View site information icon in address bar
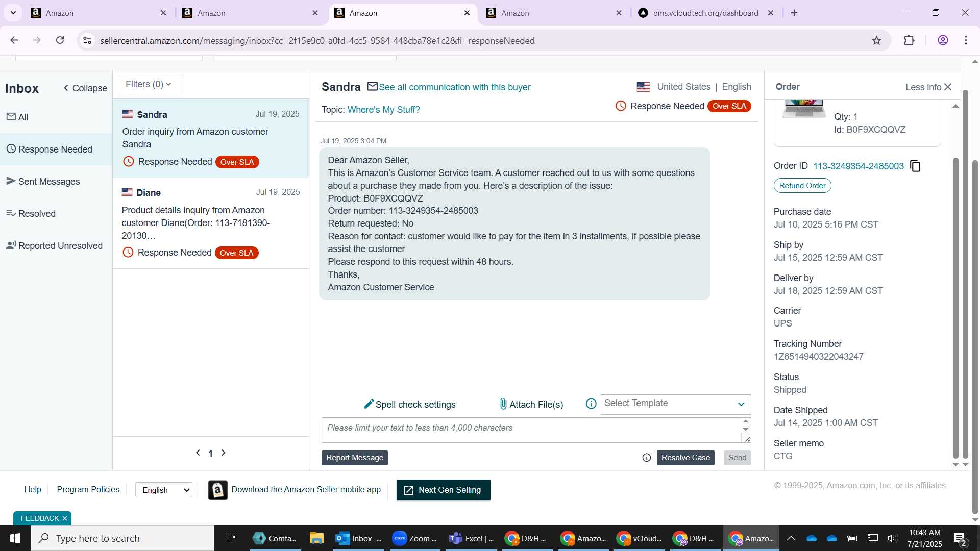Viewport: 980px width, 551px height. [87, 40]
